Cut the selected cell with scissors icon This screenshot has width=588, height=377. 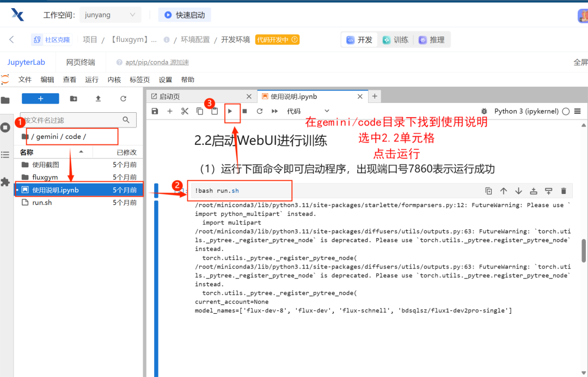coord(185,111)
